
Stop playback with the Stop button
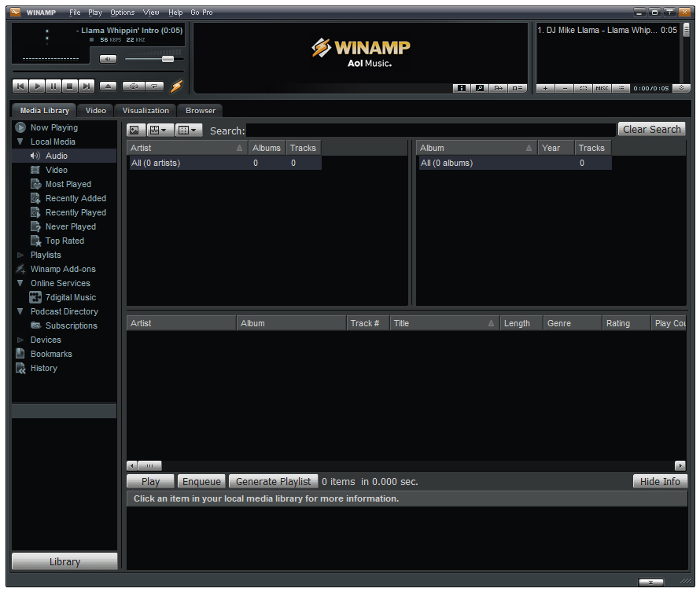point(70,86)
